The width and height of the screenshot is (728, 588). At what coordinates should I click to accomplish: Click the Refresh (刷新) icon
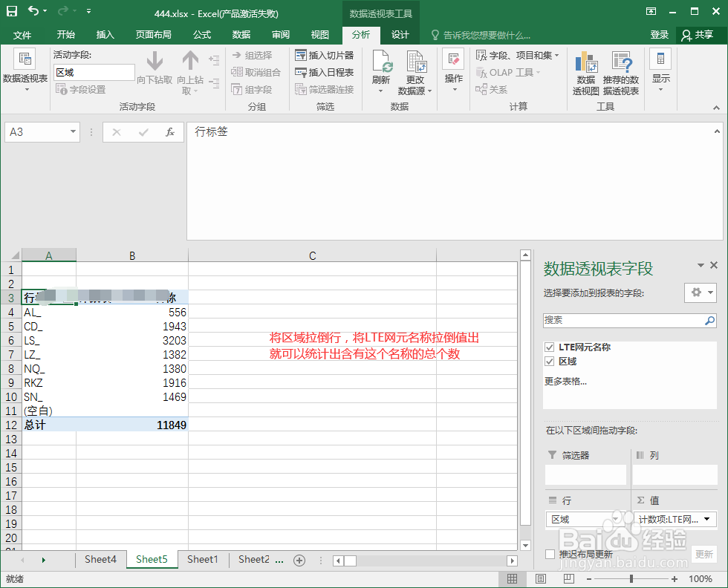381,62
